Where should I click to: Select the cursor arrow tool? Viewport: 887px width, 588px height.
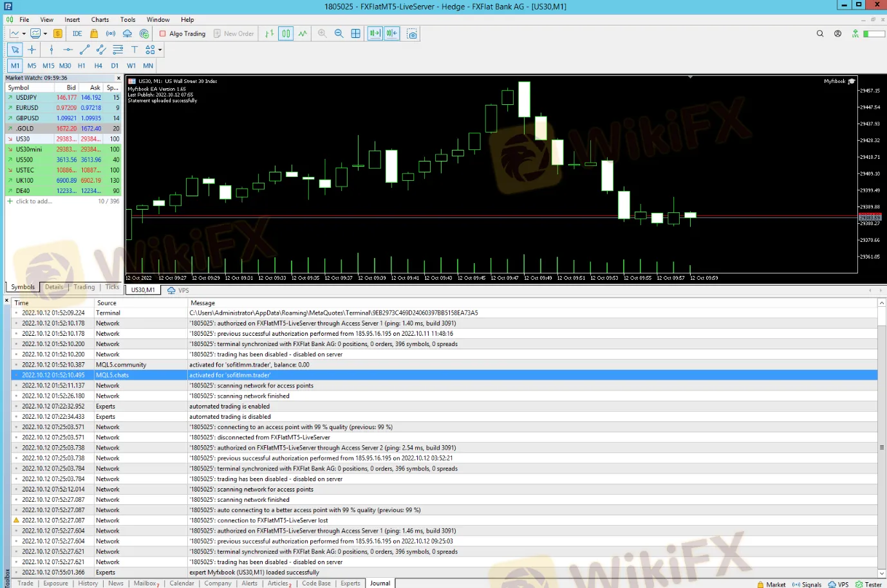coord(15,50)
